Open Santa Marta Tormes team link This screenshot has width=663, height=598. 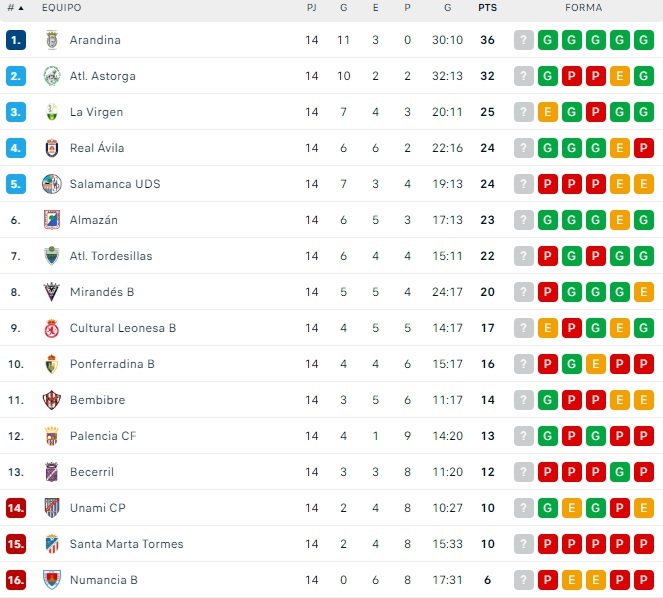pos(126,544)
